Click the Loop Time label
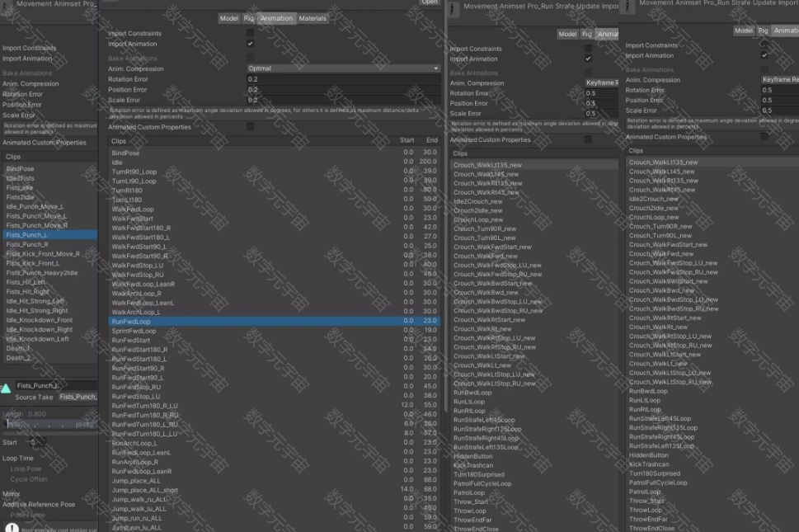799x532 pixels. coord(18,458)
